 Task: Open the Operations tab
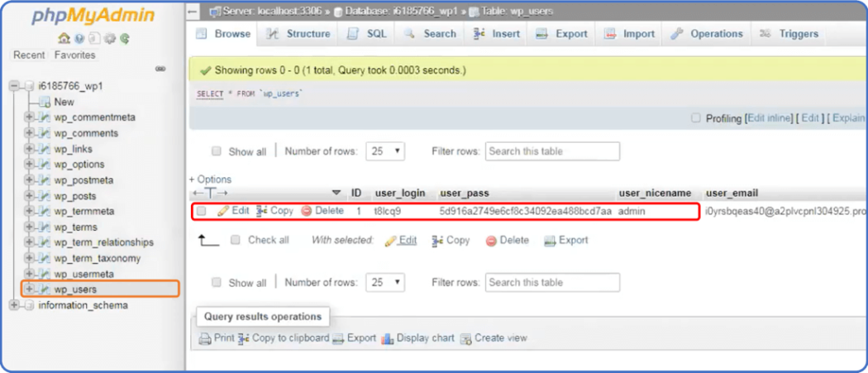706,34
